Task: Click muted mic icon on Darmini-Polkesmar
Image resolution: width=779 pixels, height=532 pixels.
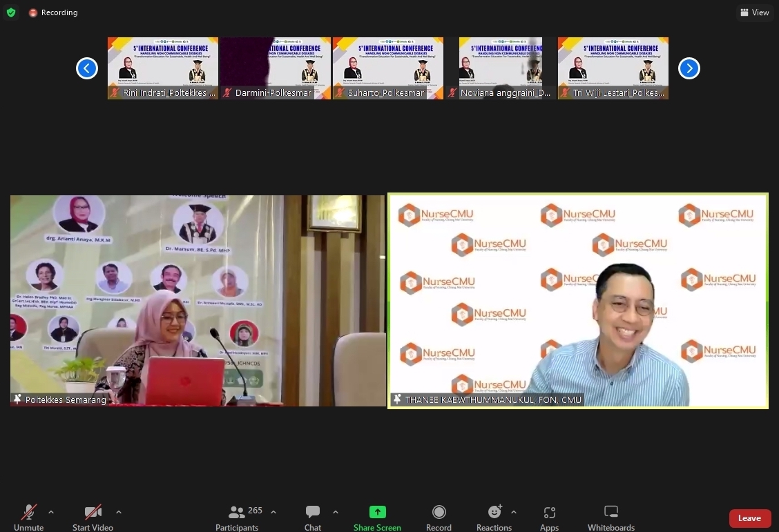Action: point(227,92)
